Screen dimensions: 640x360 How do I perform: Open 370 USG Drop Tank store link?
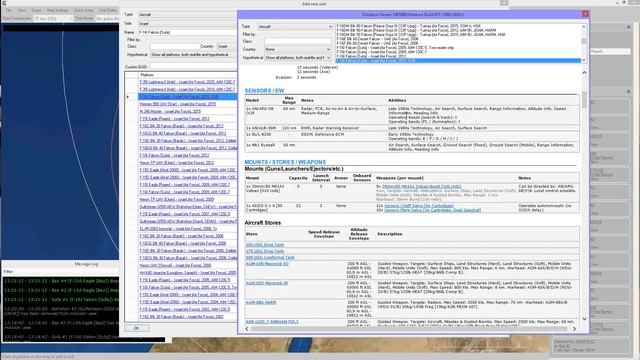pyautogui.click(x=264, y=251)
